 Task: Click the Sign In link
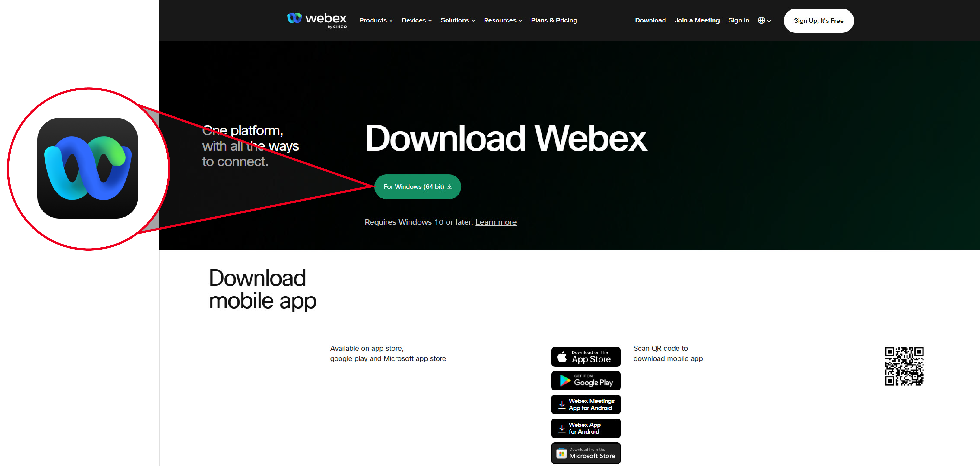(x=738, y=21)
